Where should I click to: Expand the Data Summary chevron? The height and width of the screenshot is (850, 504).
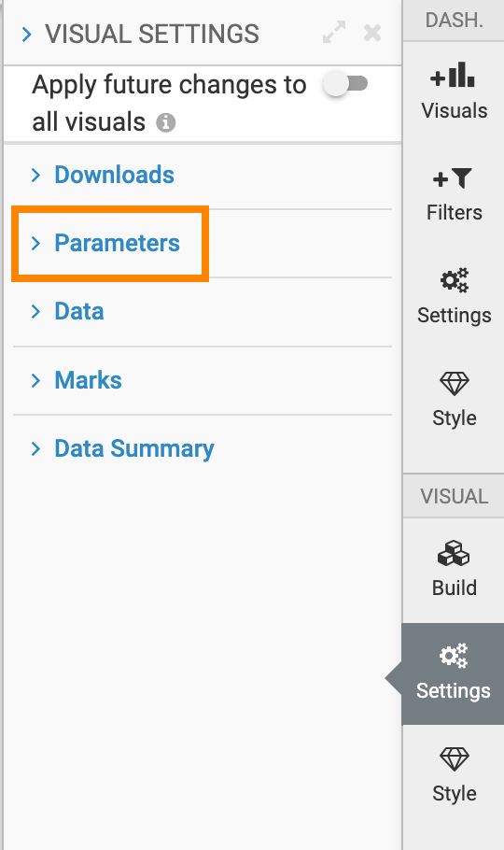[x=35, y=449]
